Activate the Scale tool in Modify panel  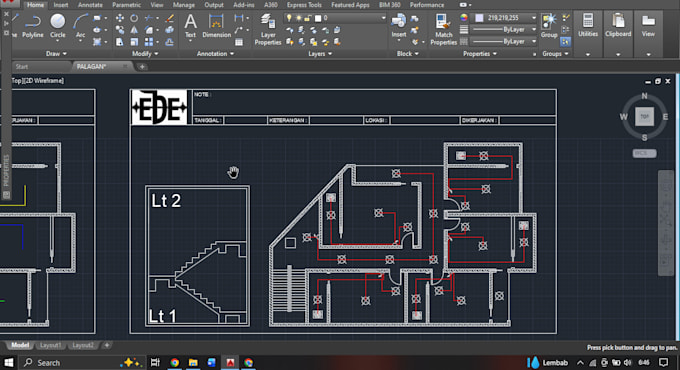click(x=134, y=42)
